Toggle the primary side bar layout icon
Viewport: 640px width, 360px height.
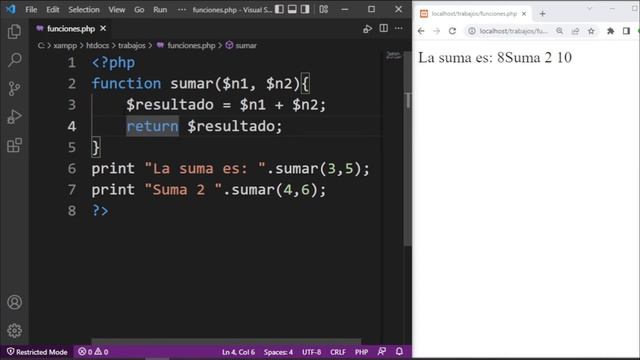[x=279, y=9]
